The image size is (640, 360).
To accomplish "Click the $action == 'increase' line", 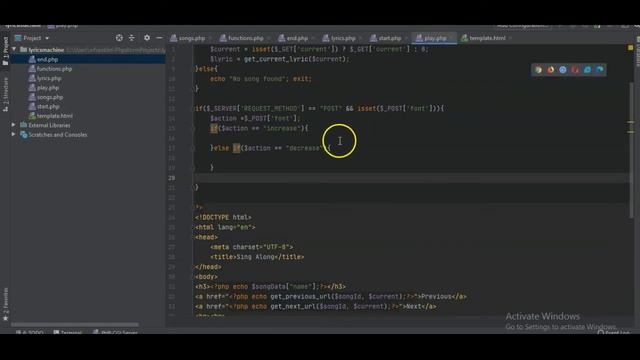I will (x=259, y=128).
